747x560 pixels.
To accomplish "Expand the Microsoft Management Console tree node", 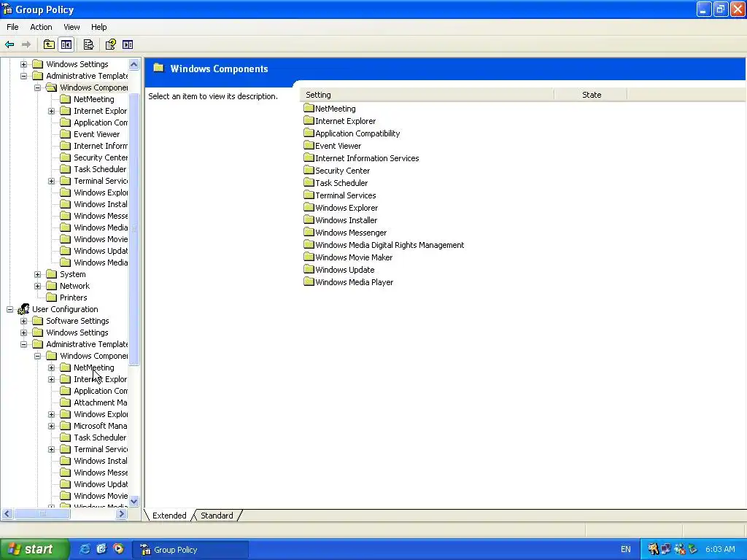I will 52,426.
